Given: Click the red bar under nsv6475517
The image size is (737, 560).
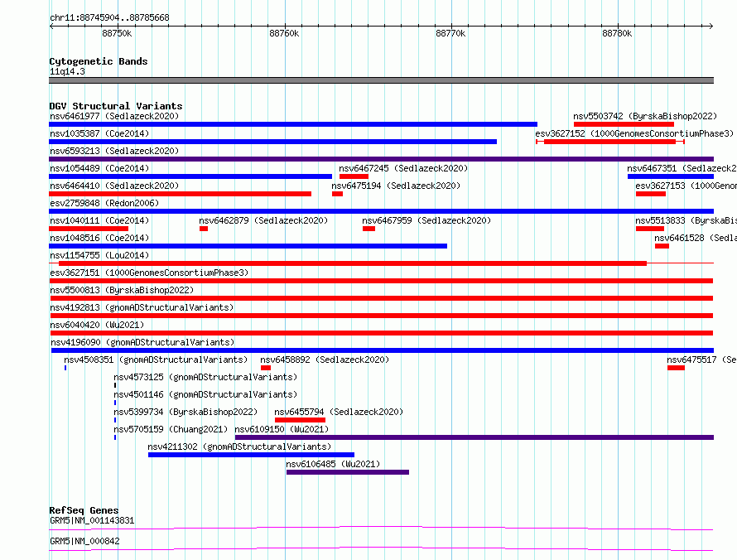Looking at the screenshot, I should click(x=676, y=368).
